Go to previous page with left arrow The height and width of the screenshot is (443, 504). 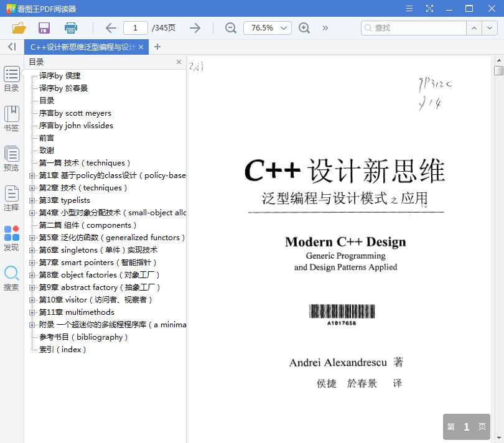[x=111, y=28]
